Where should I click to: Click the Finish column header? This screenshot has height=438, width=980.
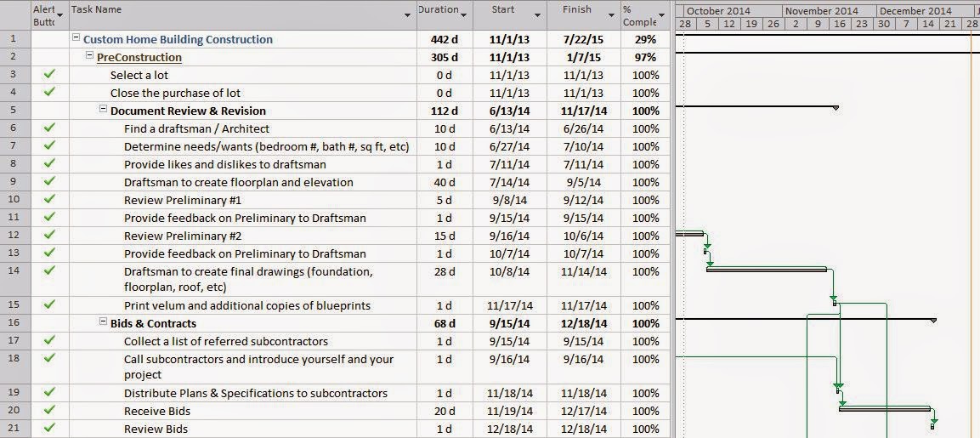(x=583, y=15)
